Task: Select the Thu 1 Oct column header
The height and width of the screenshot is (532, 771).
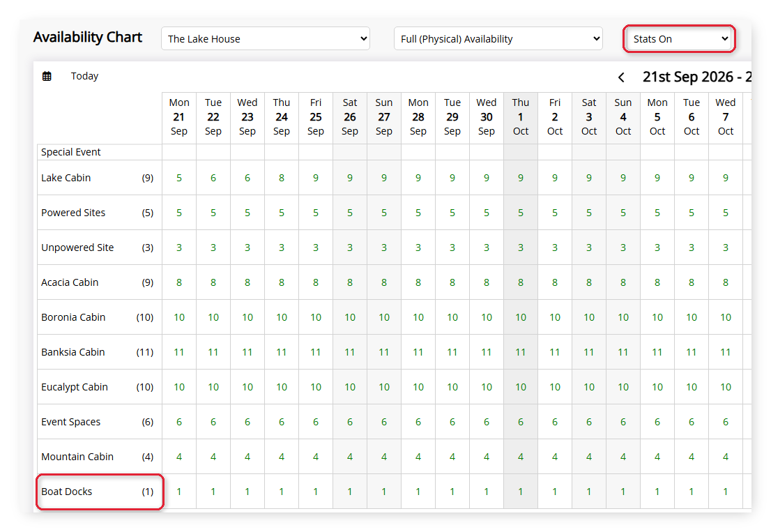Action: click(x=521, y=117)
